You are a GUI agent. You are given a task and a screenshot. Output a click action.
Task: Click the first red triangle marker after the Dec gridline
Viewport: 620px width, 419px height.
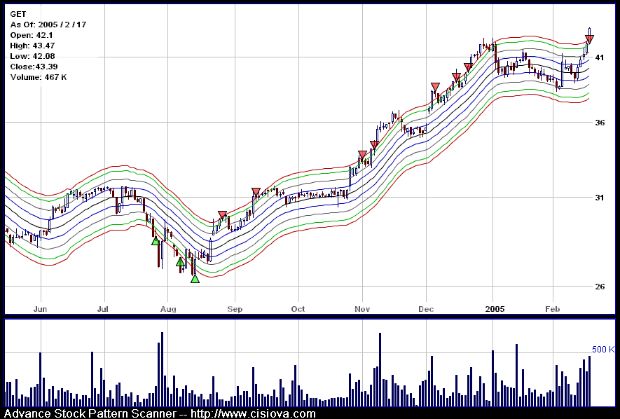click(435, 87)
